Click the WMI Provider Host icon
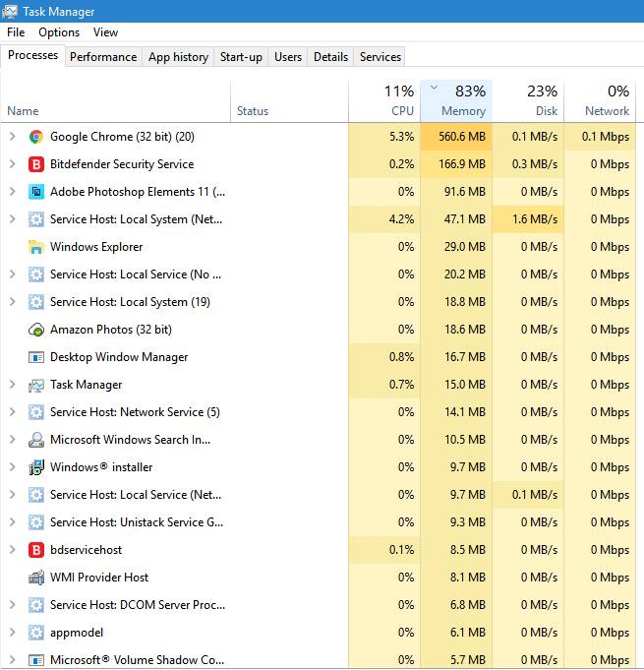The width and height of the screenshot is (644, 670). (x=36, y=578)
